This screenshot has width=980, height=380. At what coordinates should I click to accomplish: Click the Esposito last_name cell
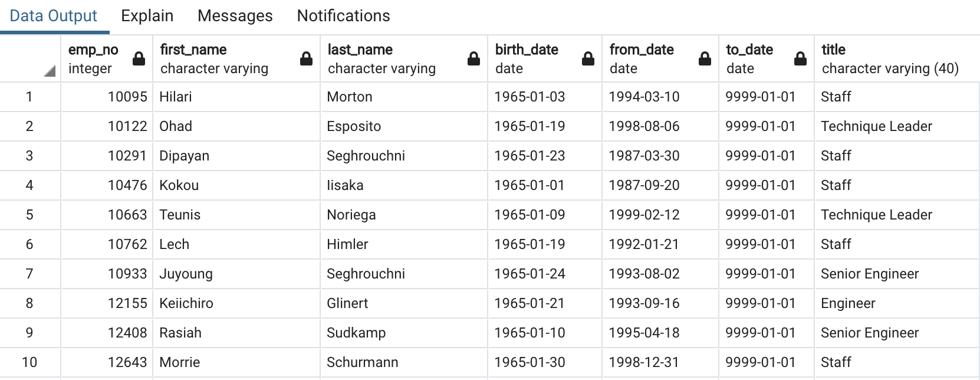coord(354,126)
